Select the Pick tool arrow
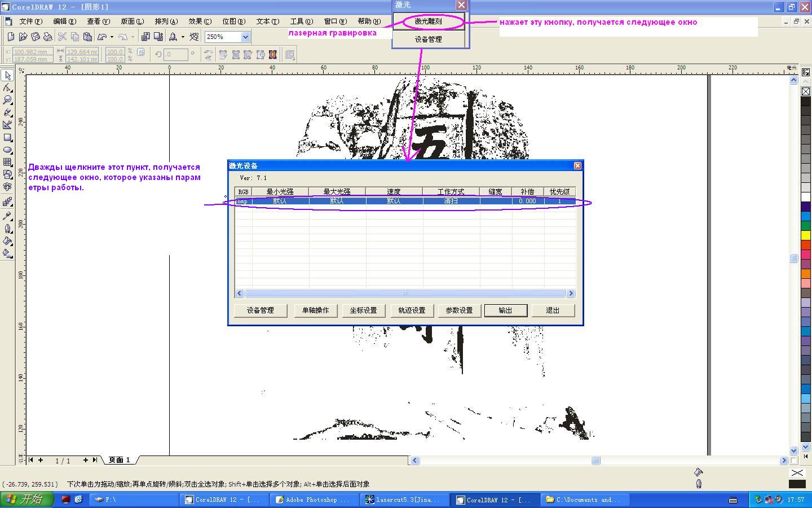This screenshot has width=812, height=508. coord(7,76)
